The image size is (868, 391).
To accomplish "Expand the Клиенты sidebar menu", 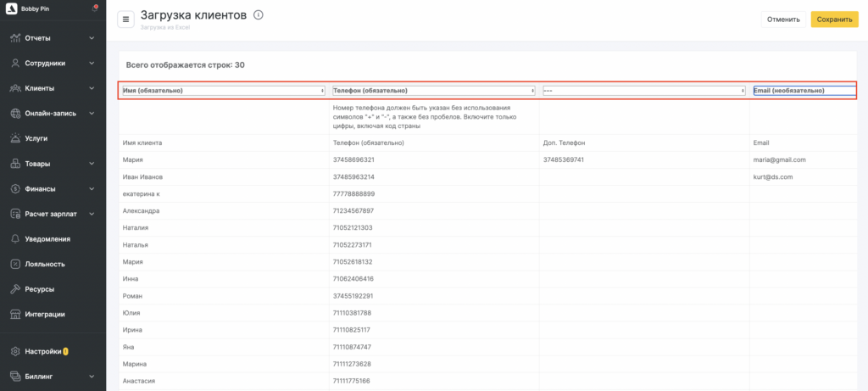I will 92,88.
